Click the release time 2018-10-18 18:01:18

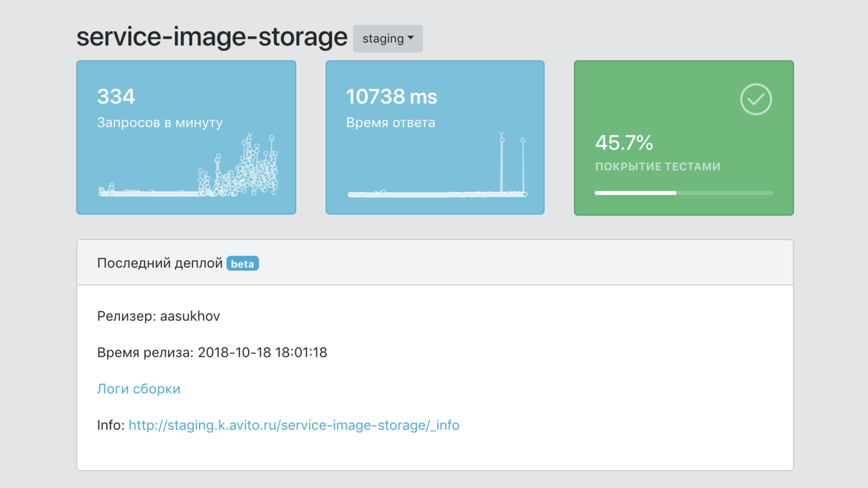pyautogui.click(x=262, y=353)
